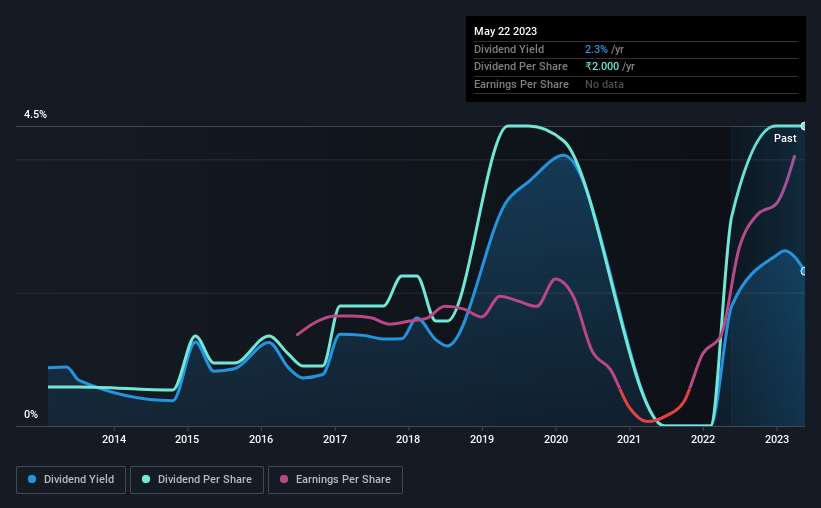Click the 2016 x-axis label
This screenshot has height=508, width=821.
tap(261, 439)
